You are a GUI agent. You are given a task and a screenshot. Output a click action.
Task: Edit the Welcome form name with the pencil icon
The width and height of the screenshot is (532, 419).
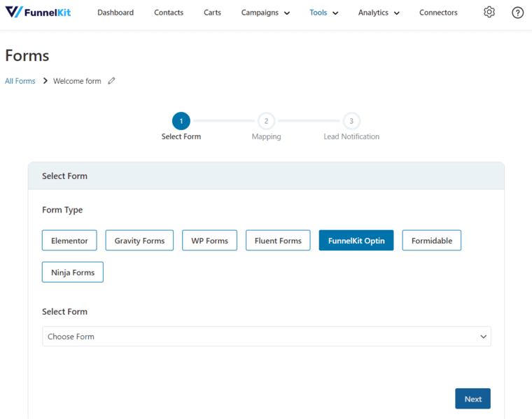click(111, 80)
